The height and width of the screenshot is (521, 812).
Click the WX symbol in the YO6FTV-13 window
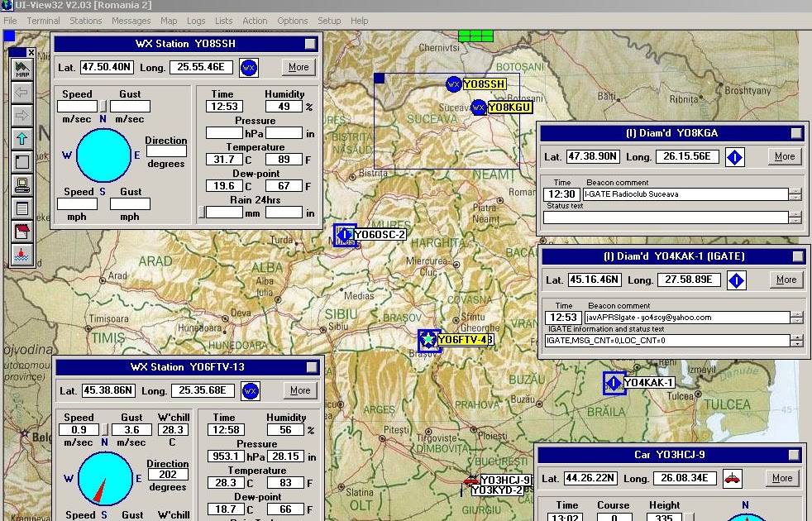(251, 390)
